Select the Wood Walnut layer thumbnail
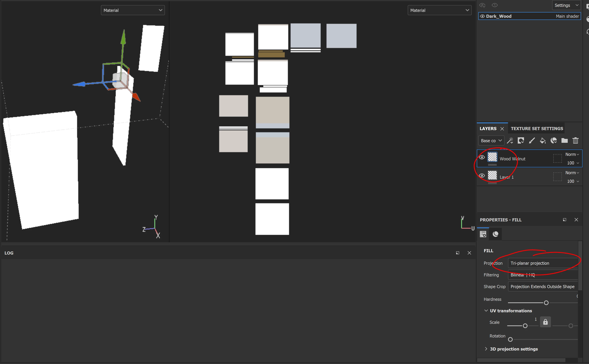Screen dimensions: 589x364 point(492,157)
